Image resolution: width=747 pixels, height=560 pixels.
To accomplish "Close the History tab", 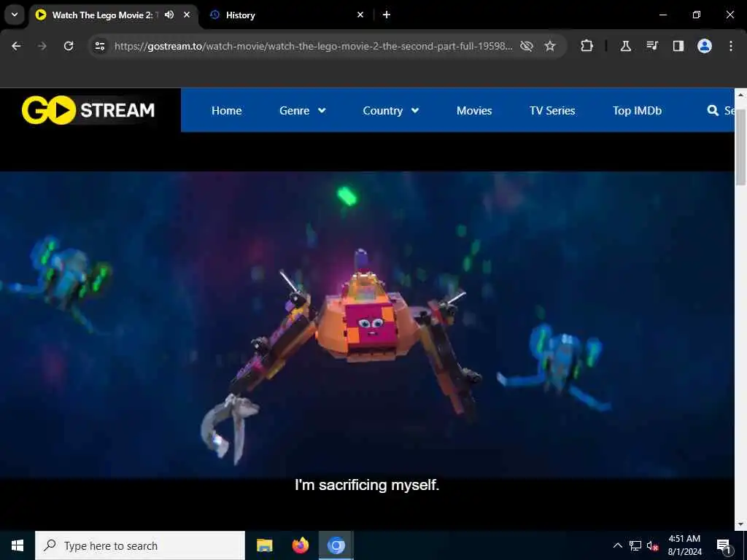I will 360,15.
